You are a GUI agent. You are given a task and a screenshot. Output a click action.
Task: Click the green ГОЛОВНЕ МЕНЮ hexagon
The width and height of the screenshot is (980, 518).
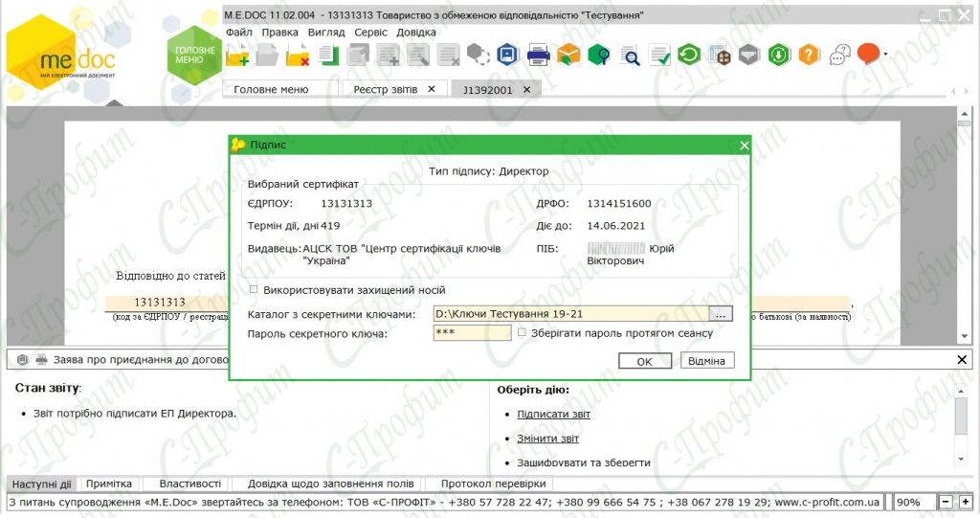click(194, 55)
